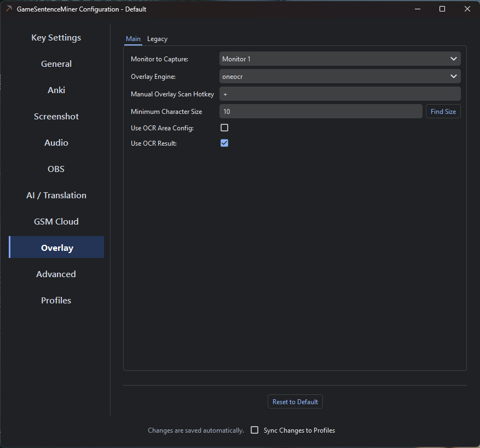The width and height of the screenshot is (480, 448).
Task: Go to the General settings page
Action: pyautogui.click(x=56, y=64)
